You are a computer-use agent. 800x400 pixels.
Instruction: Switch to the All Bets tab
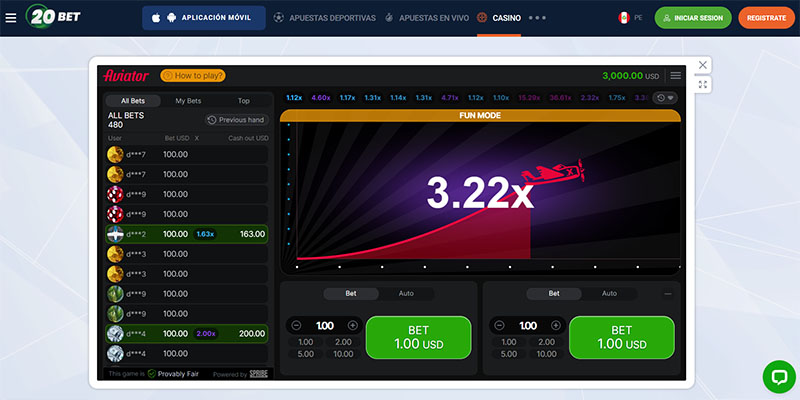pos(133,101)
